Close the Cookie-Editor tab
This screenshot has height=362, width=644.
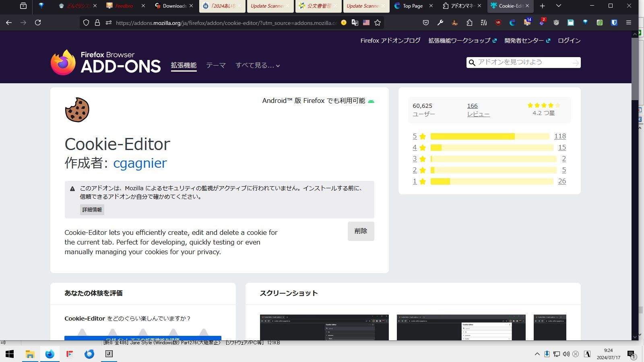pos(527,6)
